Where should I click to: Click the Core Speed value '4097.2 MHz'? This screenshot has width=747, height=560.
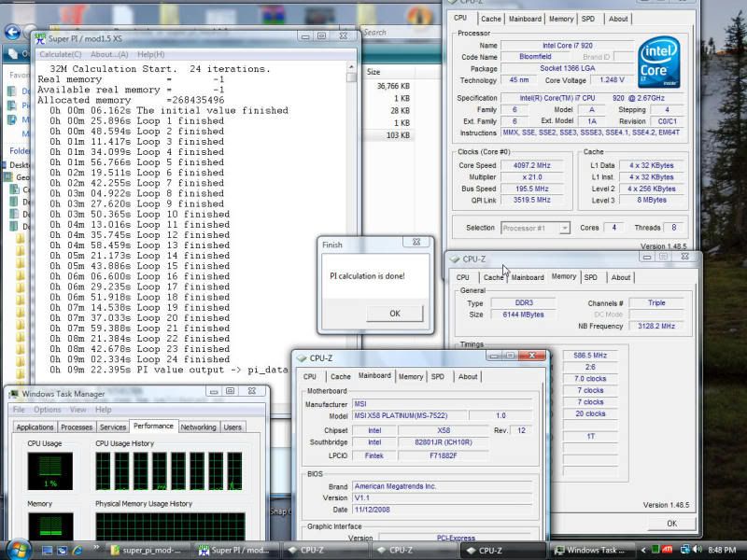532,166
